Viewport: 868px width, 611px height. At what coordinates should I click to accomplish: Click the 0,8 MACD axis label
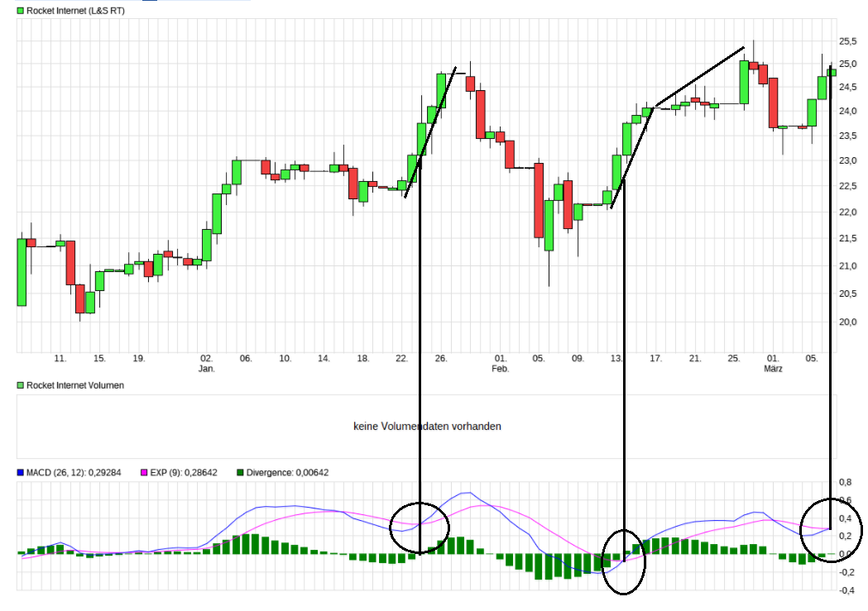click(846, 482)
